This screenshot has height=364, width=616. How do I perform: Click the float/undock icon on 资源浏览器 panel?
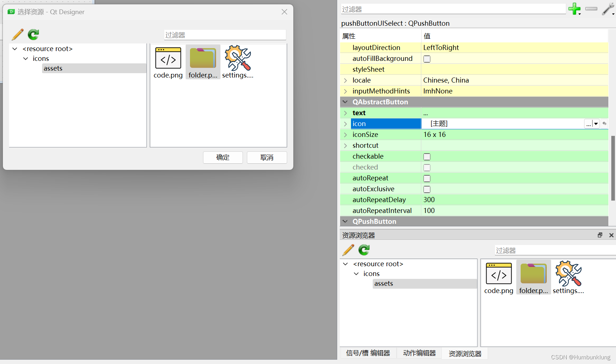point(600,235)
